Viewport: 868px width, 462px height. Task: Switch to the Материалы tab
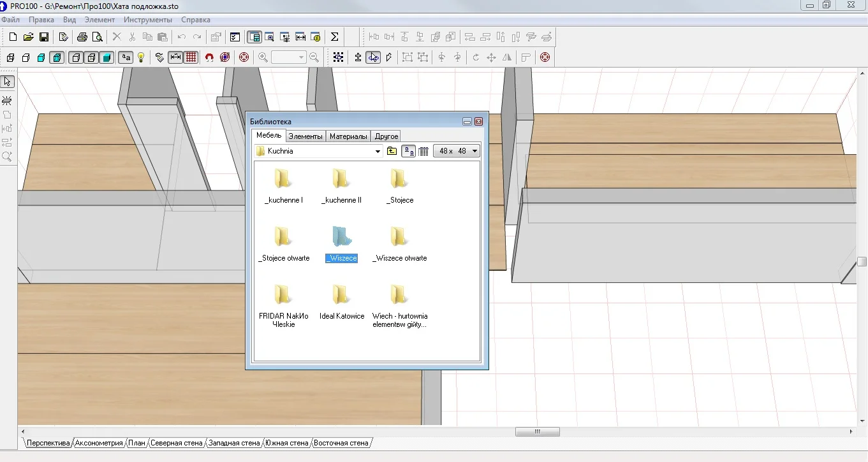point(348,136)
